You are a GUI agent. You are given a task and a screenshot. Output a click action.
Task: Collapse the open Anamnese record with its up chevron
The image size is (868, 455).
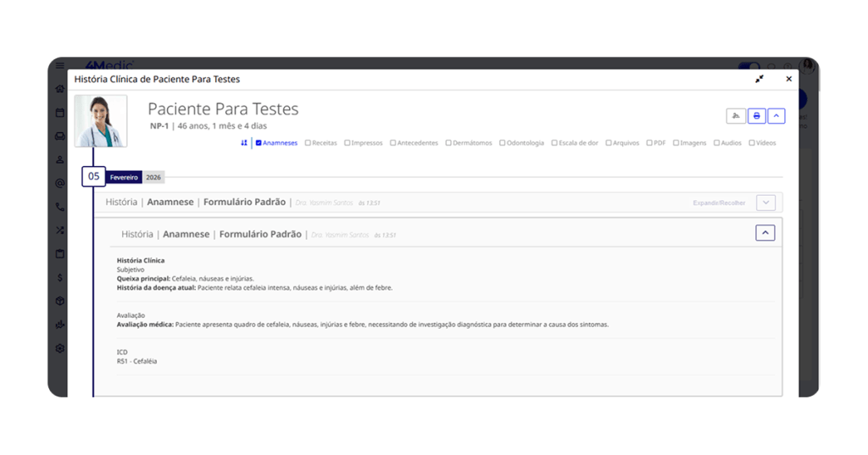coord(765,233)
